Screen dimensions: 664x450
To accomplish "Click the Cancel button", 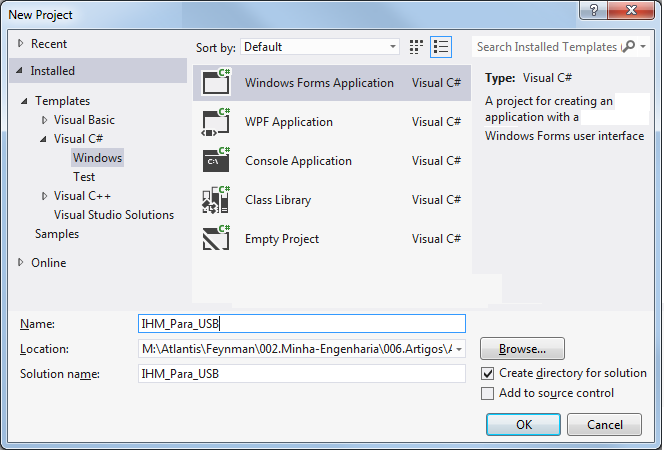I will [x=604, y=424].
